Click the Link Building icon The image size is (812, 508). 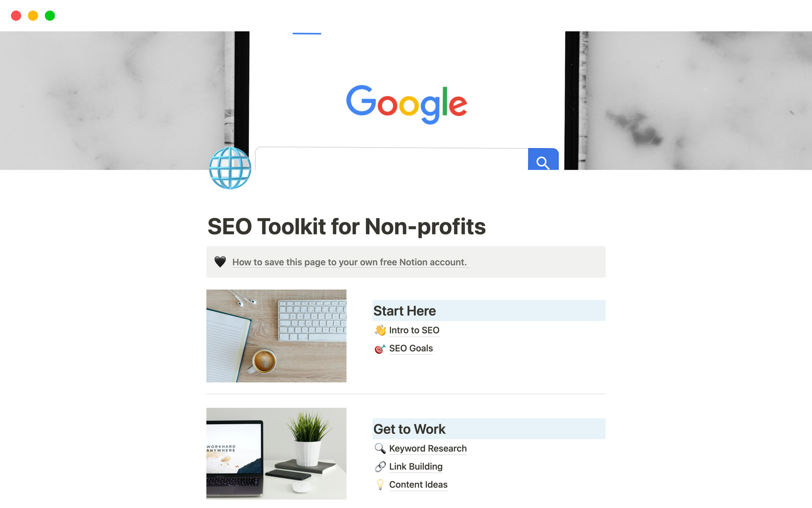pyautogui.click(x=379, y=466)
